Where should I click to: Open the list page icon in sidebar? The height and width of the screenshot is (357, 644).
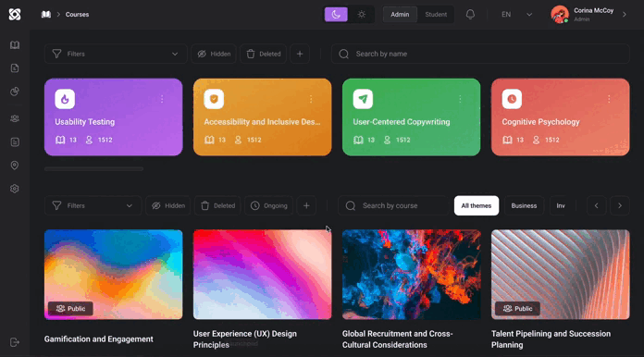(x=15, y=142)
